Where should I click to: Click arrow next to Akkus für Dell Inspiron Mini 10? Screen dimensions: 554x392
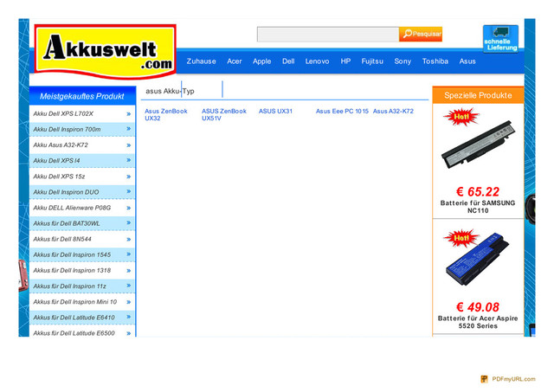pos(129,302)
